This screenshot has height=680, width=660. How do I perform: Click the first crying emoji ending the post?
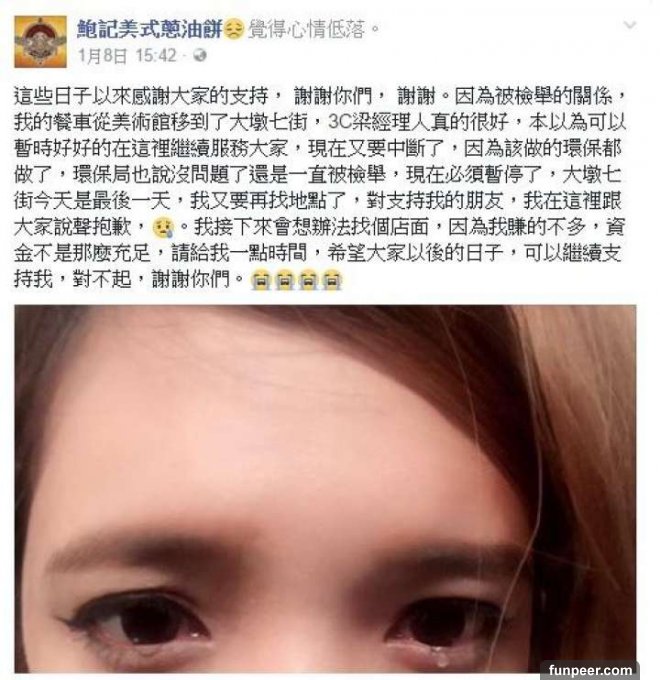261,280
